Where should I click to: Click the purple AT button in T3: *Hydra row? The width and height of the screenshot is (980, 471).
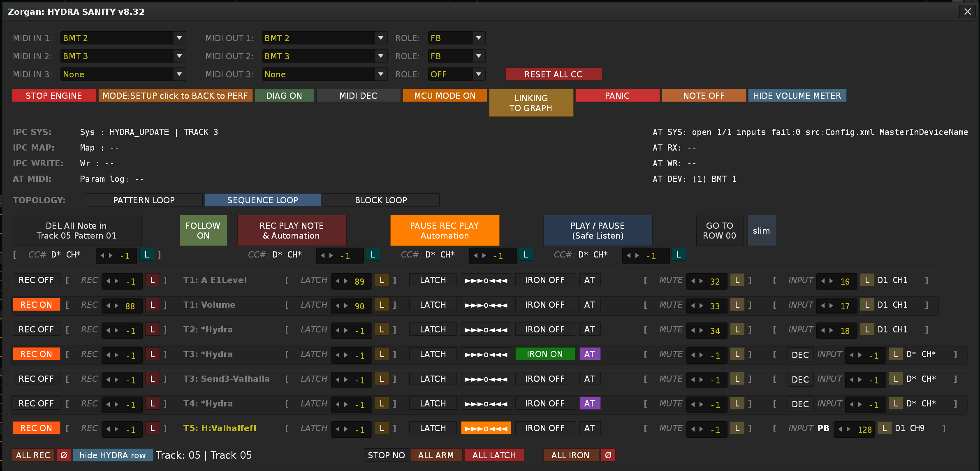coord(590,354)
